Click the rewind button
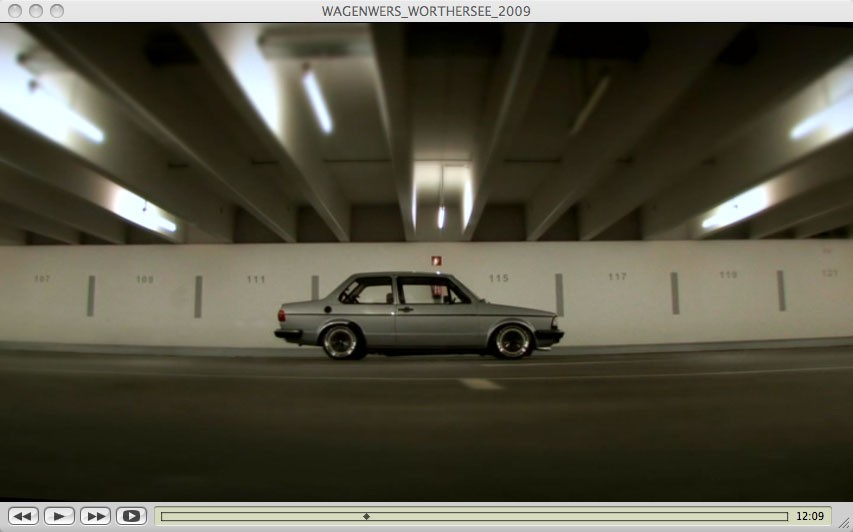This screenshot has width=853, height=532. [x=23, y=516]
